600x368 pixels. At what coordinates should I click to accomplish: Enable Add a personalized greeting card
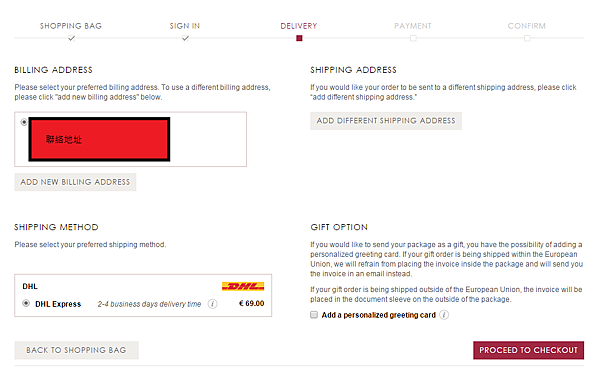[314, 315]
